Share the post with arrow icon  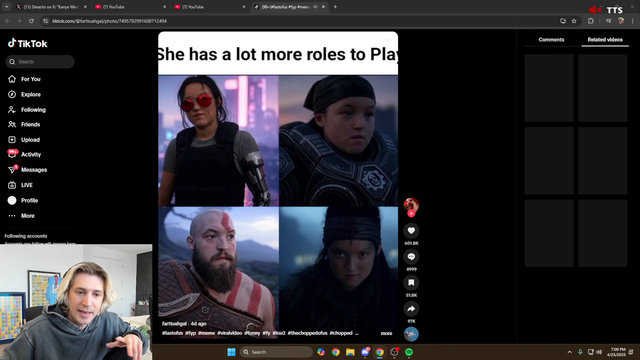click(x=411, y=309)
